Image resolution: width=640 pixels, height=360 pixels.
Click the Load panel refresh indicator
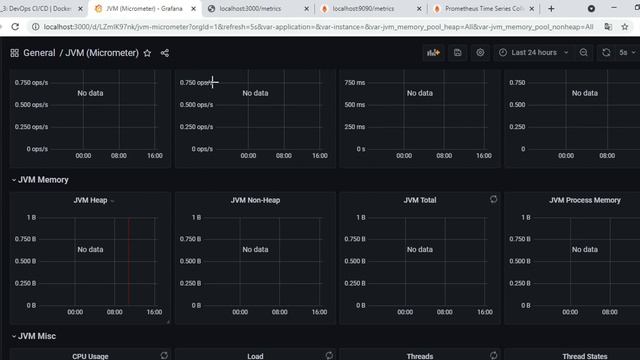point(329,356)
